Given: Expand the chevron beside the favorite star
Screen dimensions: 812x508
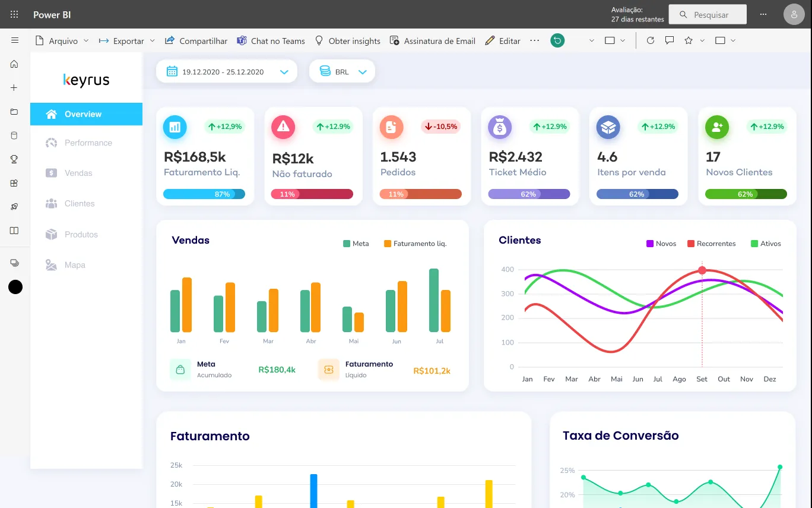Looking at the screenshot, I should click(702, 40).
